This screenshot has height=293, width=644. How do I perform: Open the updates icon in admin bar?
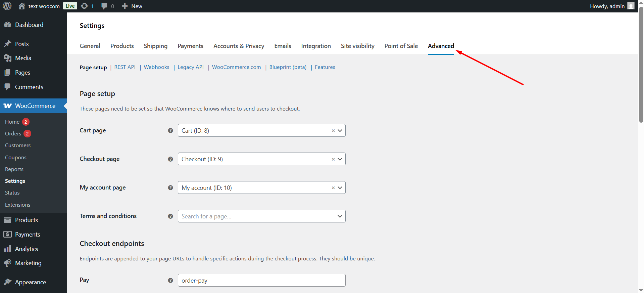(x=85, y=6)
